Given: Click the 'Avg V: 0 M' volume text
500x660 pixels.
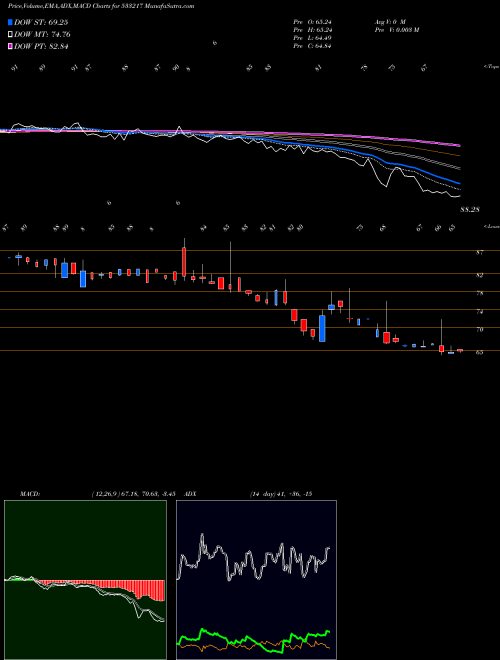Looking at the screenshot, I should pos(389,22).
